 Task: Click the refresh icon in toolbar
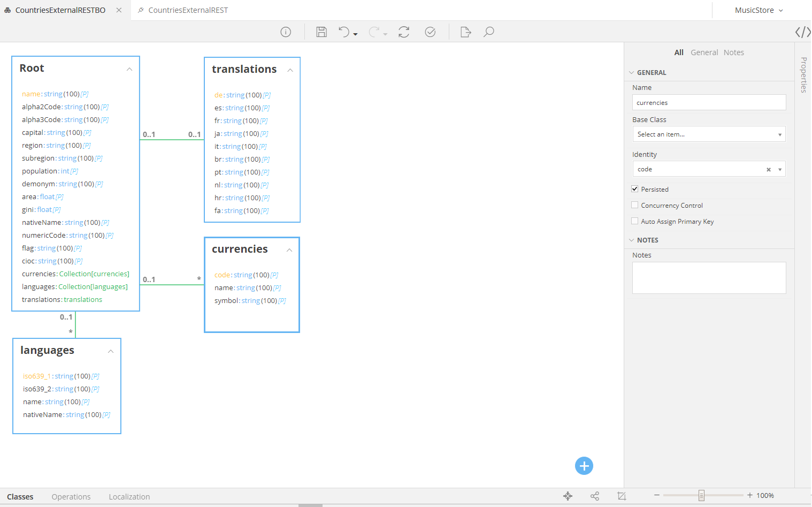pos(404,32)
